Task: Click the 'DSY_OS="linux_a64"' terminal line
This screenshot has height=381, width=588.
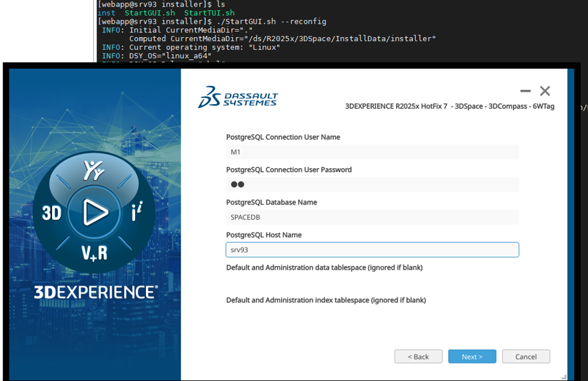Action: (156, 56)
